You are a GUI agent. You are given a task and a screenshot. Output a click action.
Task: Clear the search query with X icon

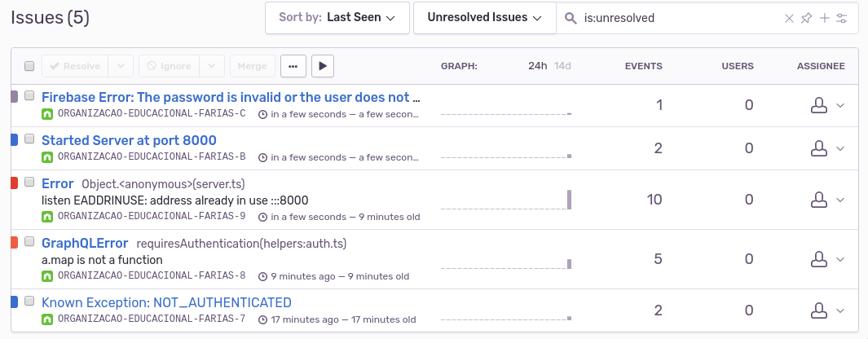tap(789, 18)
